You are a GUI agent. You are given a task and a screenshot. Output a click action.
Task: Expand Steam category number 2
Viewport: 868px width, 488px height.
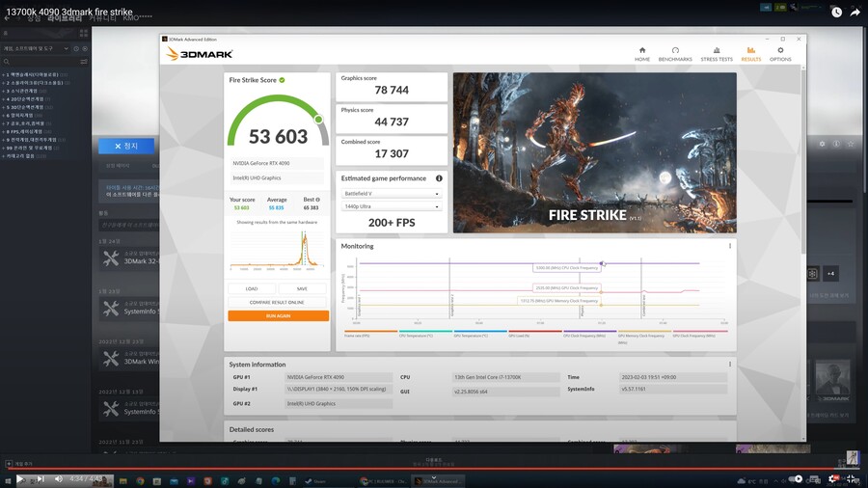tap(3, 83)
